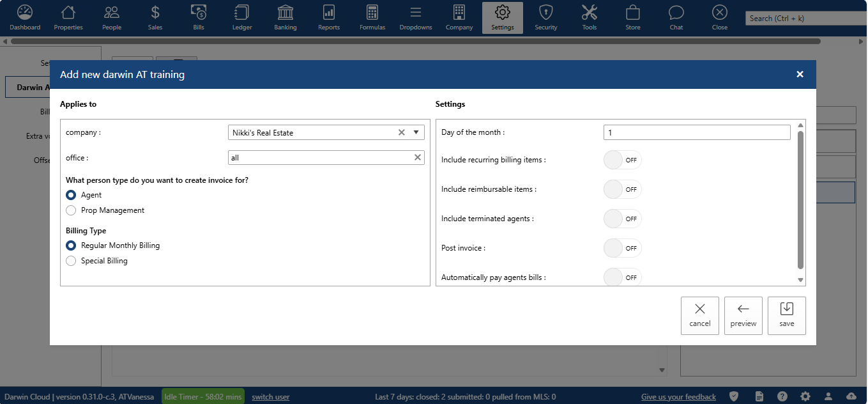868x404 pixels.
Task: Click the help question mark icon
Action: [782, 396]
